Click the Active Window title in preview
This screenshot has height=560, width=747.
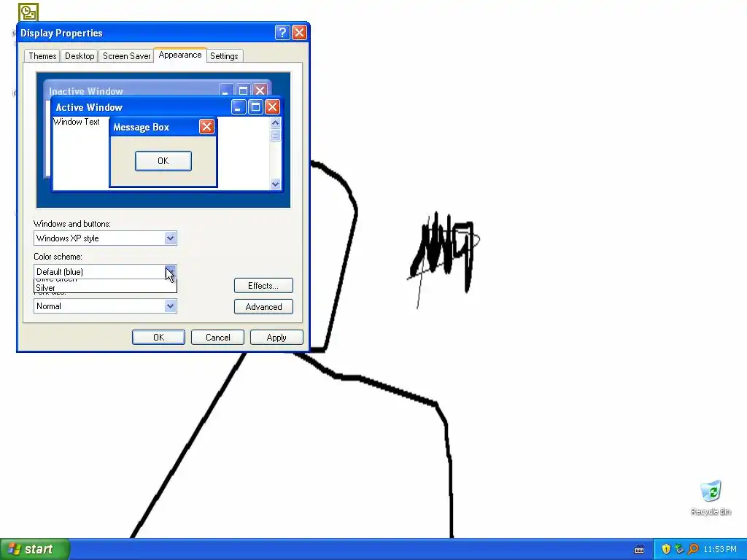(89, 107)
